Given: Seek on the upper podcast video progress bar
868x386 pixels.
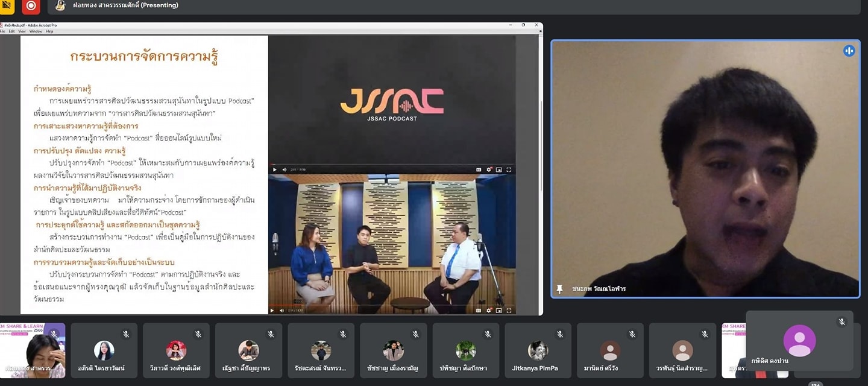Looking at the screenshot, I should pyautogui.click(x=392, y=164).
